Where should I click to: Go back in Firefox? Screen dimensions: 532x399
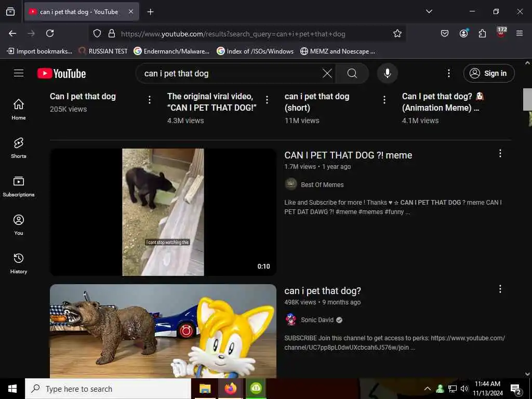[12, 33]
